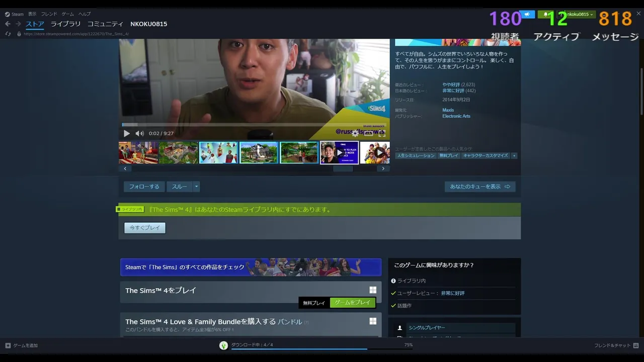Show your queue with あなたのキューを表示
The width and height of the screenshot is (644, 362).
click(480, 187)
